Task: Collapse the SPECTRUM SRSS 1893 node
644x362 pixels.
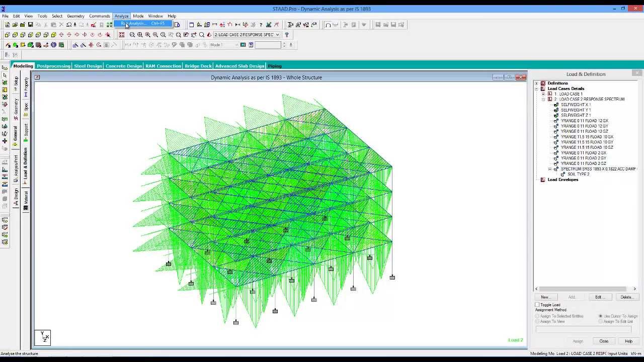Action: [550, 169]
